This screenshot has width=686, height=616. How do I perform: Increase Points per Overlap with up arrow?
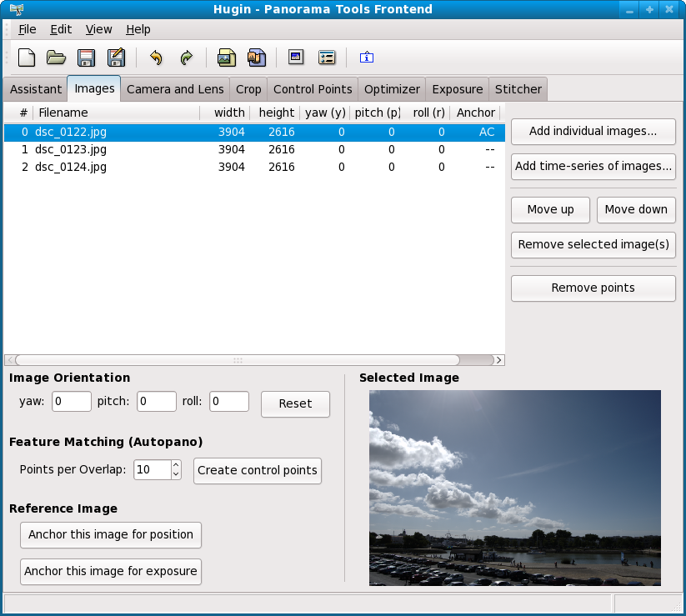click(175, 465)
